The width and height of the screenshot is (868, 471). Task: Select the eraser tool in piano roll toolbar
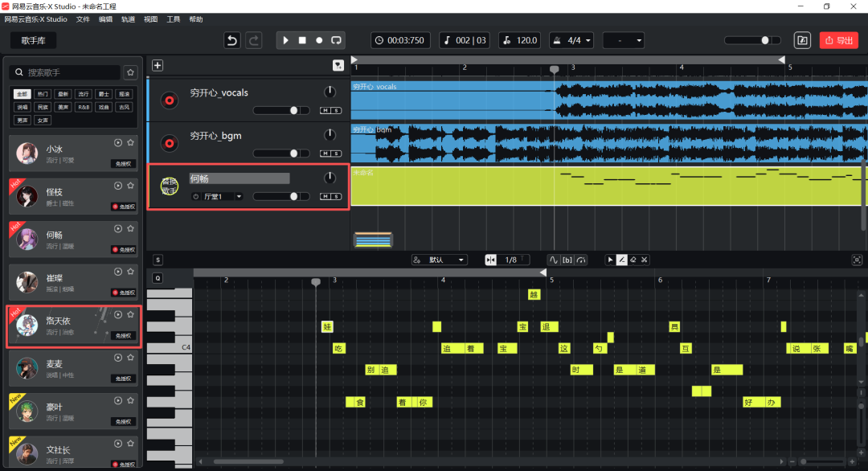pyautogui.click(x=633, y=260)
